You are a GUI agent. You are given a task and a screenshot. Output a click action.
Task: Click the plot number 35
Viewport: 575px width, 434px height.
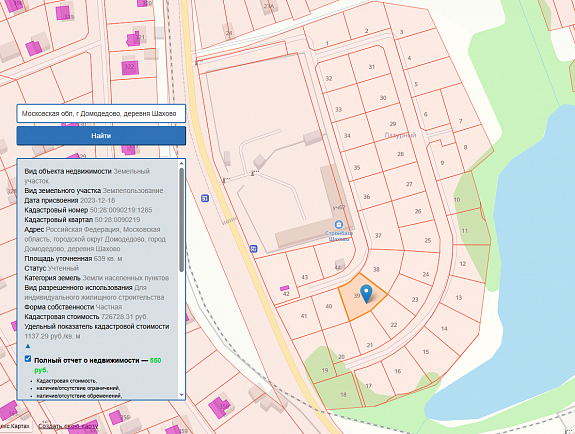click(x=356, y=168)
